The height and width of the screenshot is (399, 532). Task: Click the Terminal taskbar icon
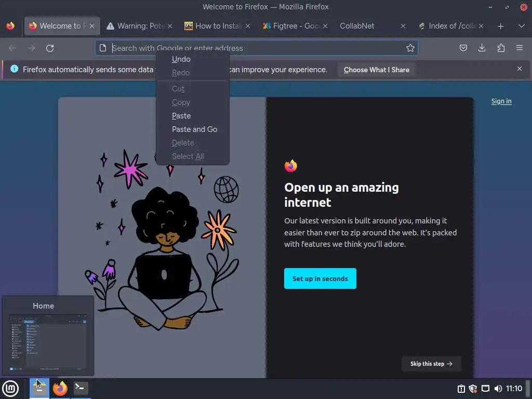click(x=81, y=388)
